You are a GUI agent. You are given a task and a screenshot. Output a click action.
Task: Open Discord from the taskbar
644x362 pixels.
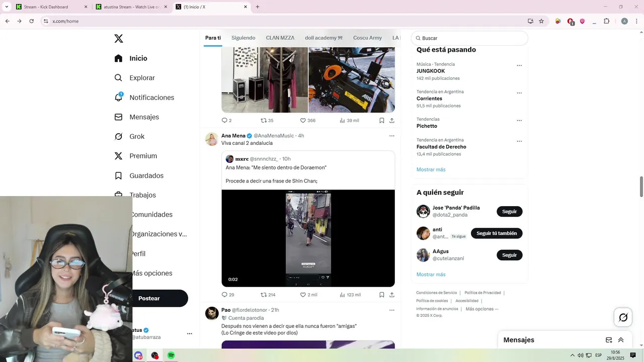[x=138, y=355]
